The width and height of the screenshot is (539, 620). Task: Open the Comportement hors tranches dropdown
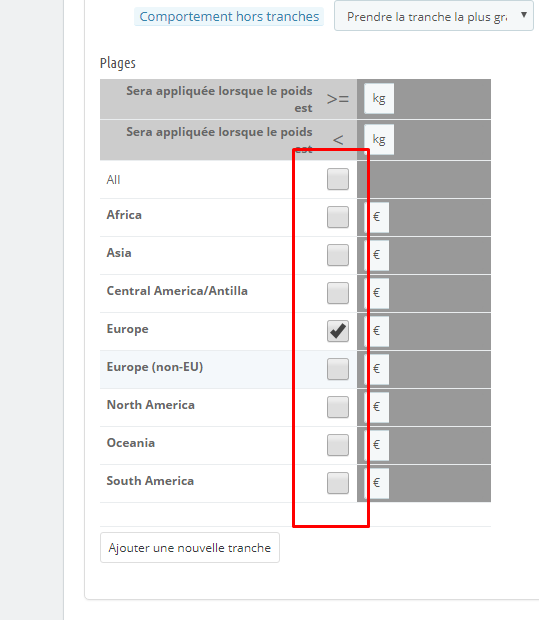[x=434, y=16]
